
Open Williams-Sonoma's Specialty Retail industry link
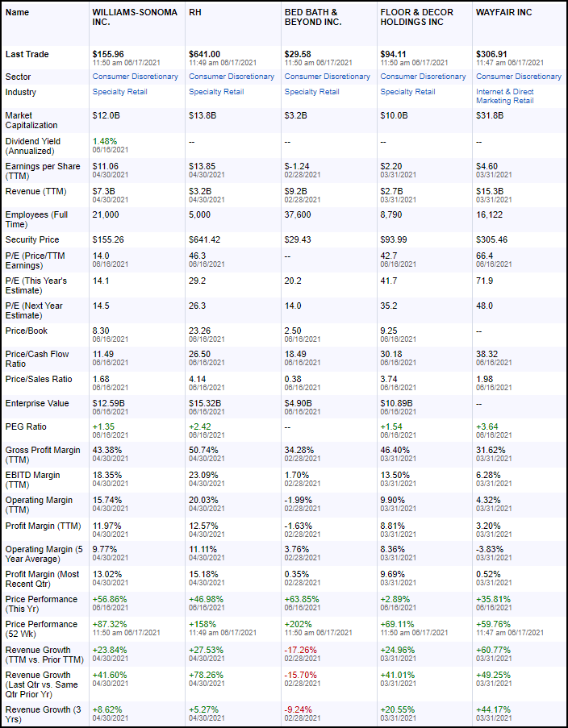point(120,92)
